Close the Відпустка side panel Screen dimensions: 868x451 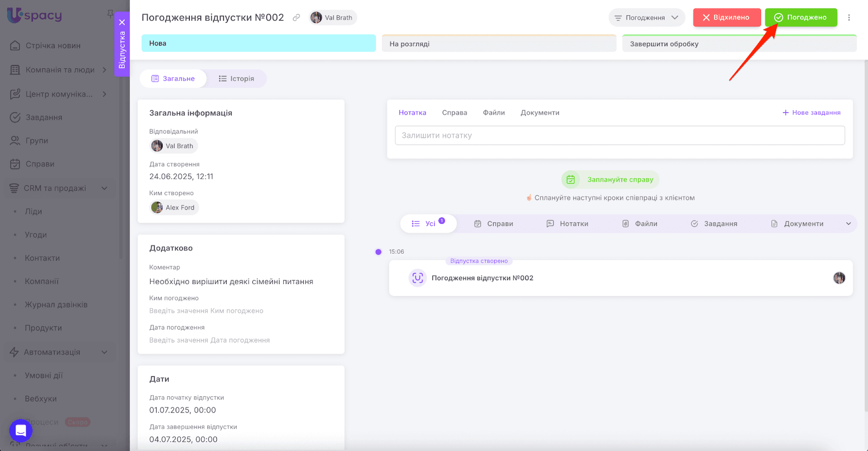click(122, 22)
